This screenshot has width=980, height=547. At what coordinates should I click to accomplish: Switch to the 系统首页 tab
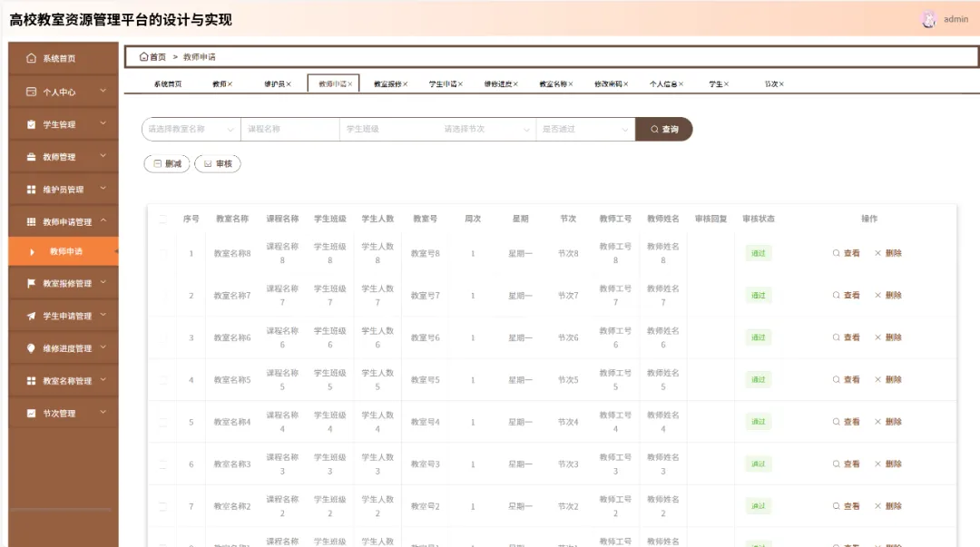(x=168, y=83)
